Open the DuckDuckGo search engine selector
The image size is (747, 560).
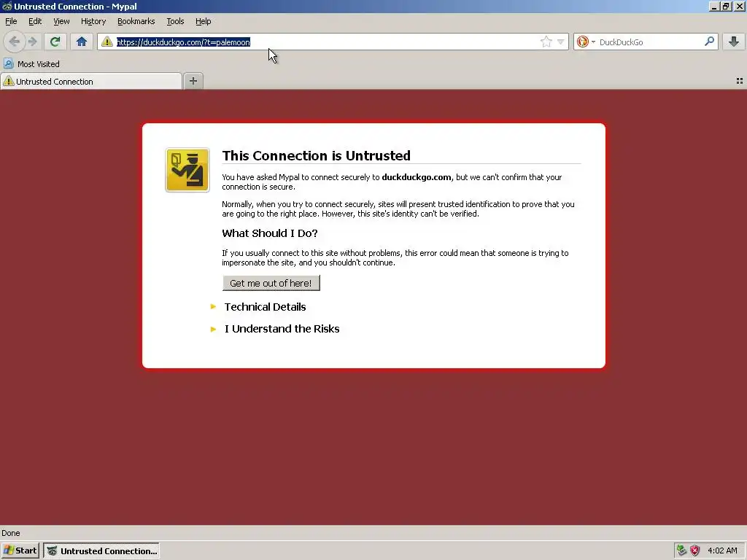(x=586, y=42)
